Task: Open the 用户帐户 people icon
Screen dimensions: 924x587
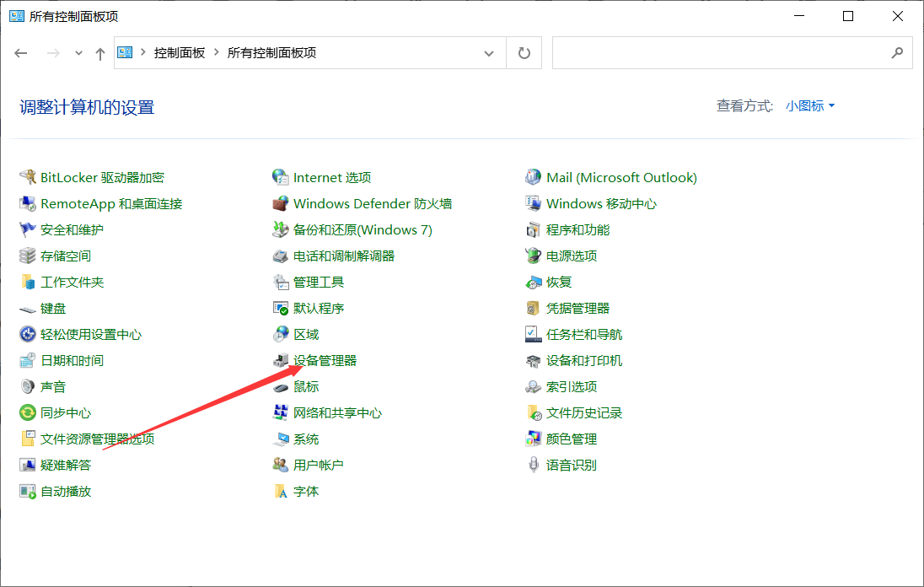Action: pos(281,465)
